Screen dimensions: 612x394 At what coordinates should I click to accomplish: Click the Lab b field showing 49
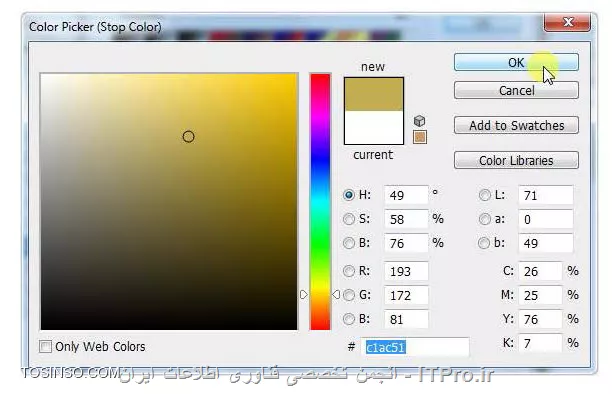pyautogui.click(x=546, y=244)
